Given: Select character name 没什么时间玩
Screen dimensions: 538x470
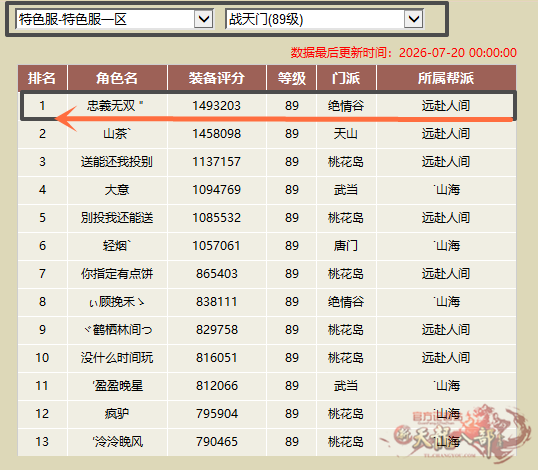Looking at the screenshot, I should coord(117,358).
